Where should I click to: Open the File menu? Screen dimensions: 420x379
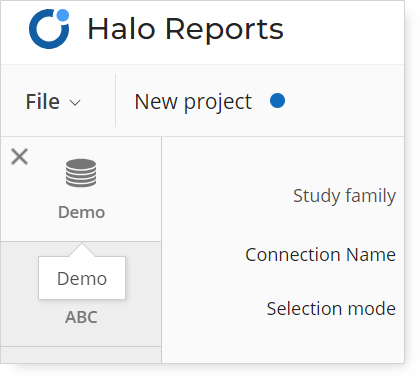tap(53, 101)
